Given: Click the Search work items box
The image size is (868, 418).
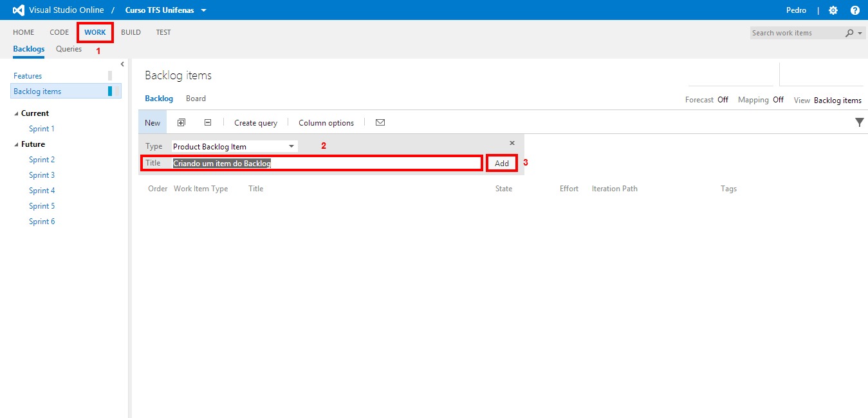Looking at the screenshot, I should coord(797,33).
